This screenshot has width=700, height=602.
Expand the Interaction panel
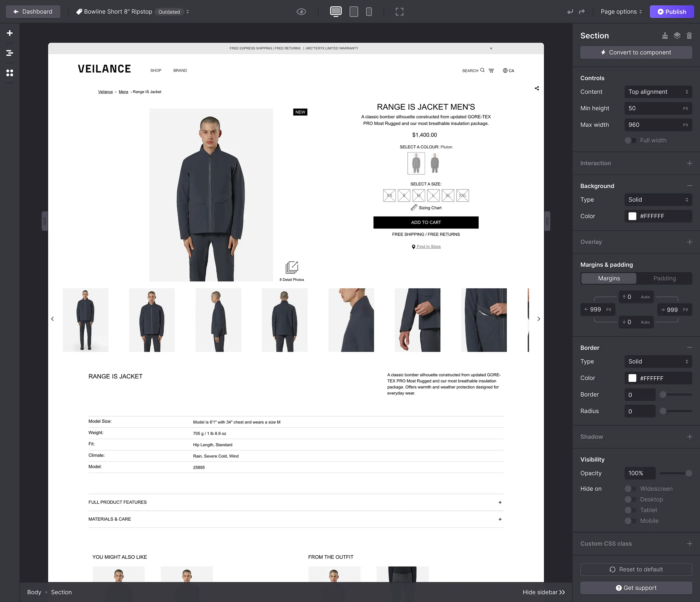click(x=689, y=164)
